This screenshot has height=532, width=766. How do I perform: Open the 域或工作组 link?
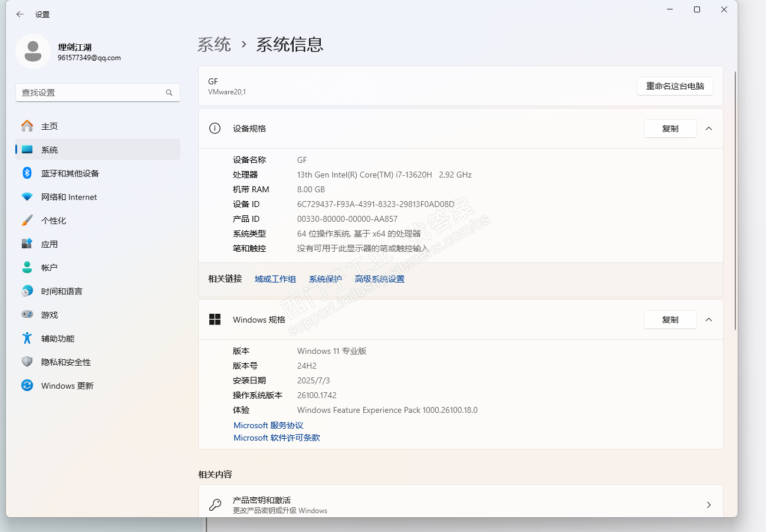tap(275, 279)
